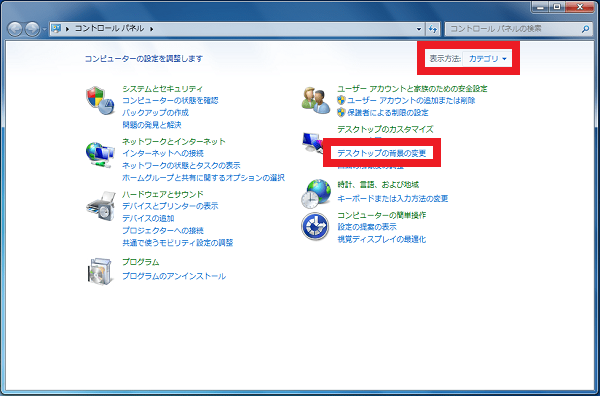Open デスクトップのカスタマイズ category heading
The width and height of the screenshot is (600, 396).
[x=385, y=129]
